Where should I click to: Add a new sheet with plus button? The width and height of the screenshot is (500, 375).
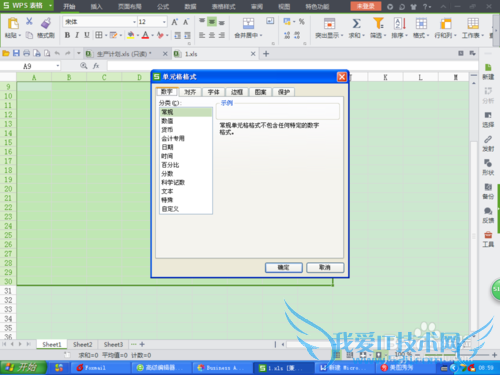pos(142,344)
